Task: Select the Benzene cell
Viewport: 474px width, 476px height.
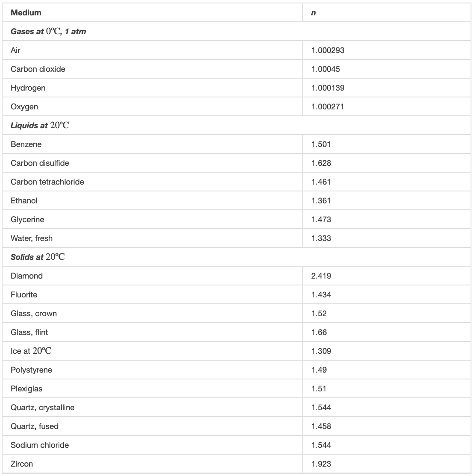Action: pyautogui.click(x=26, y=144)
